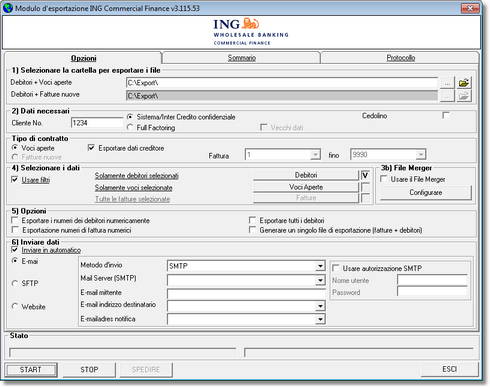Toggle the Usare filtri checkbox
Image resolution: width=490 pixels, height=388 pixels.
(15, 180)
